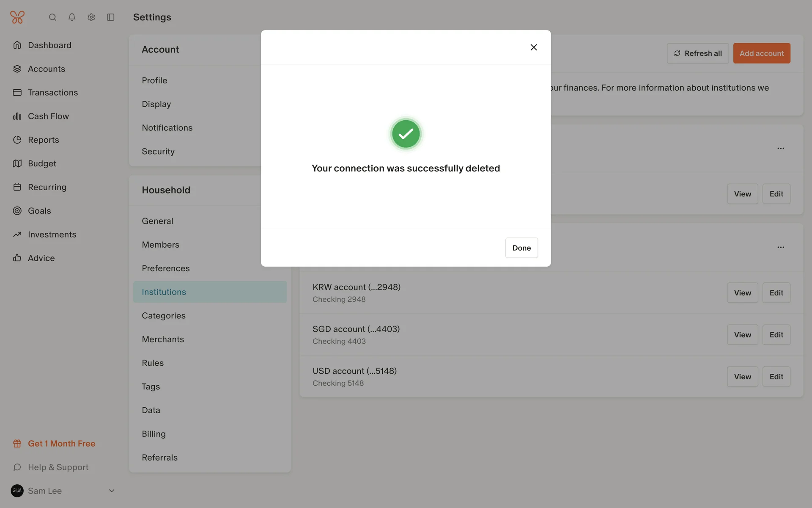Viewport: 812px width, 508px height.
Task: View the USD account (...5148)
Action: pyautogui.click(x=742, y=376)
